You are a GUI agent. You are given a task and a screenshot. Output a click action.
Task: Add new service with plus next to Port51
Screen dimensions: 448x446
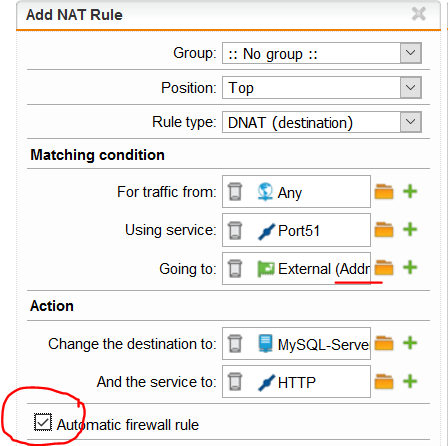coord(410,230)
